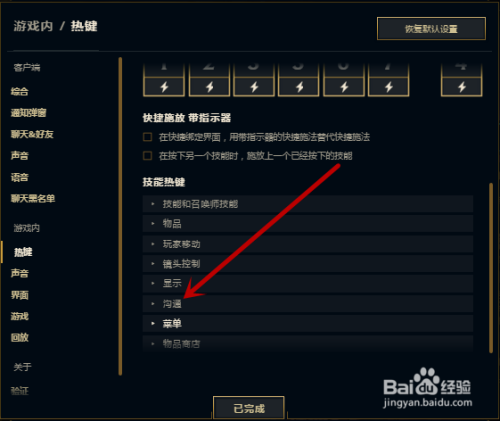The image size is (500, 421).
Task: Open 聊天&好友 settings in sidebar
Action: [32, 134]
